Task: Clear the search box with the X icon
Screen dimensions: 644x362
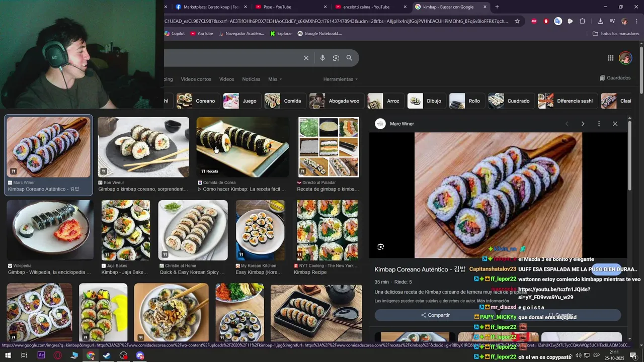Action: pos(306,58)
